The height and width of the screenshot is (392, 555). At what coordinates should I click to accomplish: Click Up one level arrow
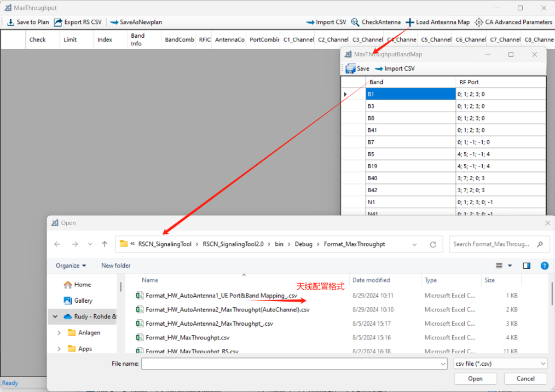pos(105,244)
